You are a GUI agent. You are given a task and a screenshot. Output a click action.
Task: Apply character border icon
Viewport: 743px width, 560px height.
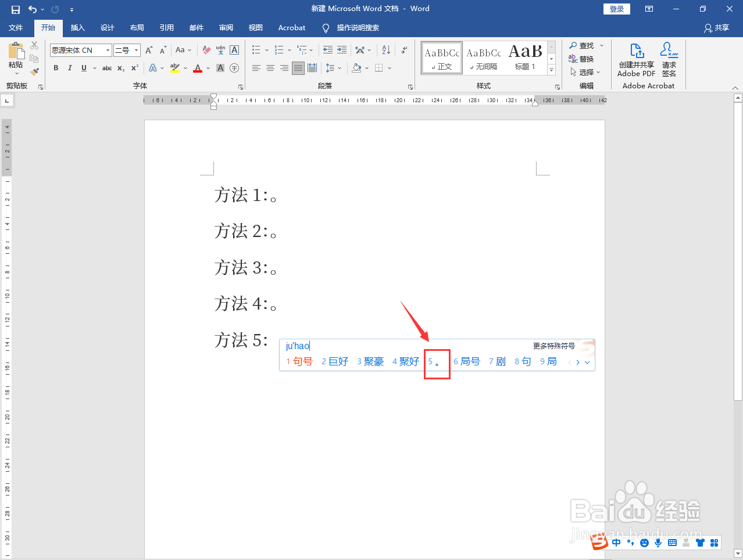[234, 50]
